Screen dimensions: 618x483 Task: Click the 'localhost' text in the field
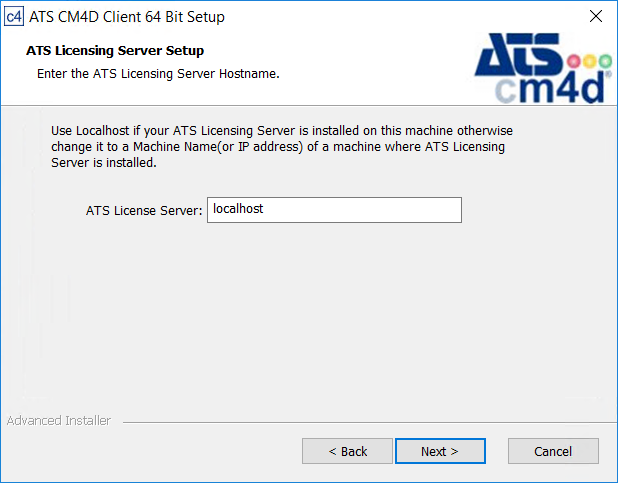click(x=238, y=209)
